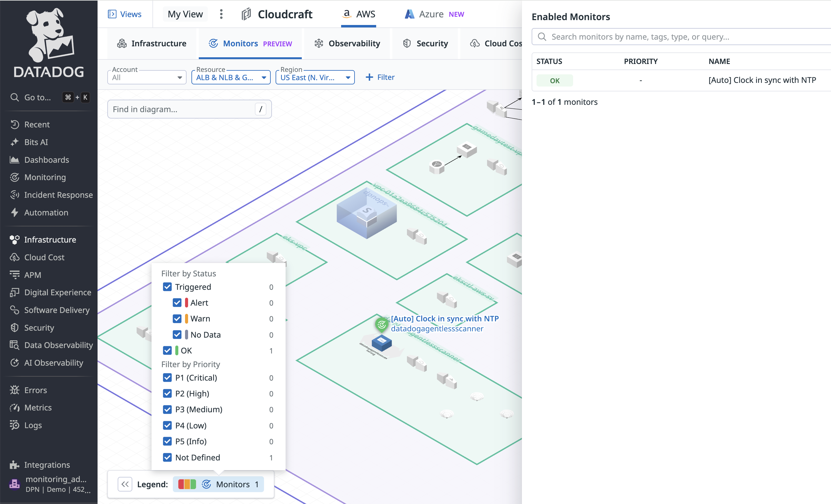Click the add Filter button

[x=380, y=77]
